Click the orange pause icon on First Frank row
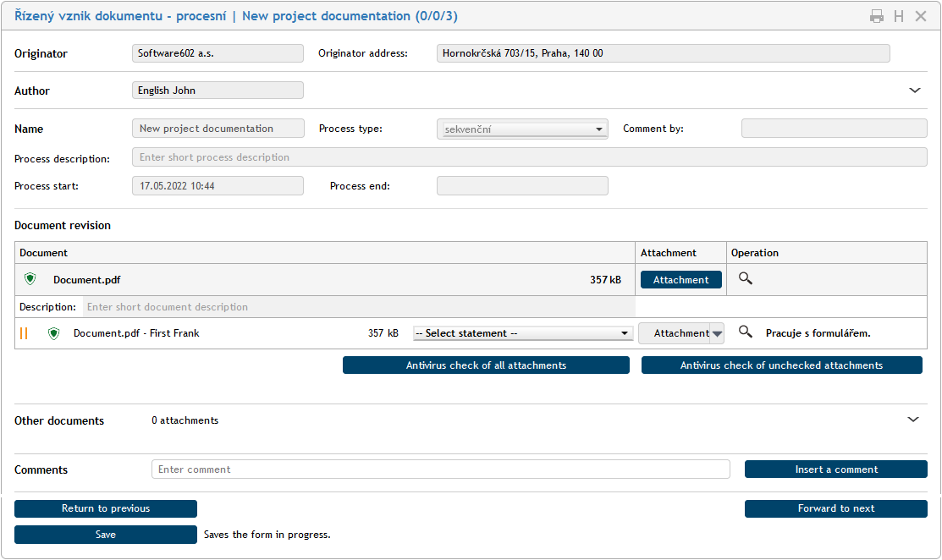Screen dimensions: 942x560 [24, 333]
